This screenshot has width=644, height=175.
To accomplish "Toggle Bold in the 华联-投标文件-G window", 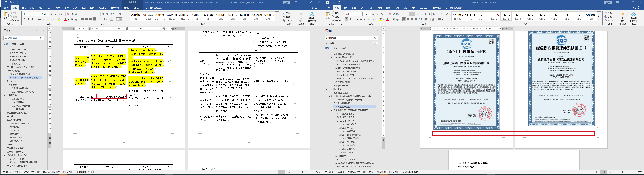I will 347,19.
